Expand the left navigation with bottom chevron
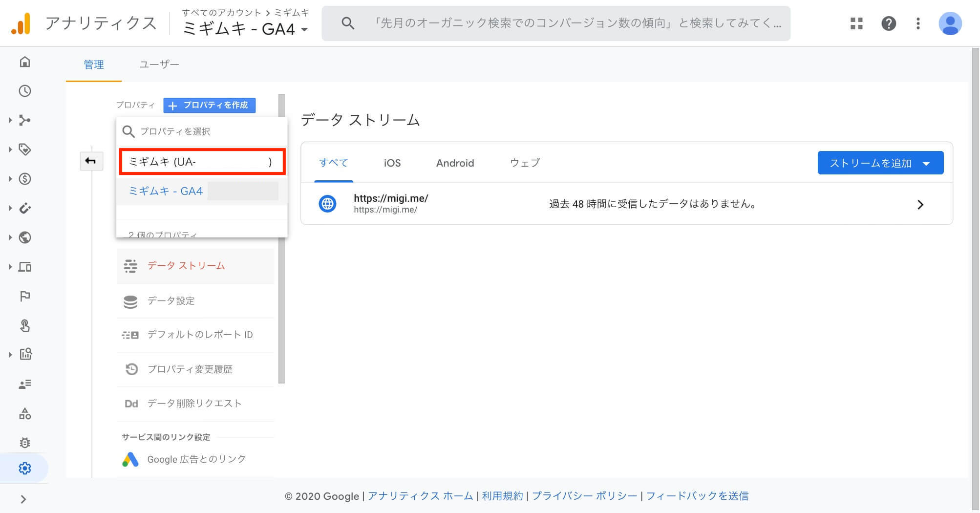The height and width of the screenshot is (513, 980). pyautogui.click(x=23, y=499)
